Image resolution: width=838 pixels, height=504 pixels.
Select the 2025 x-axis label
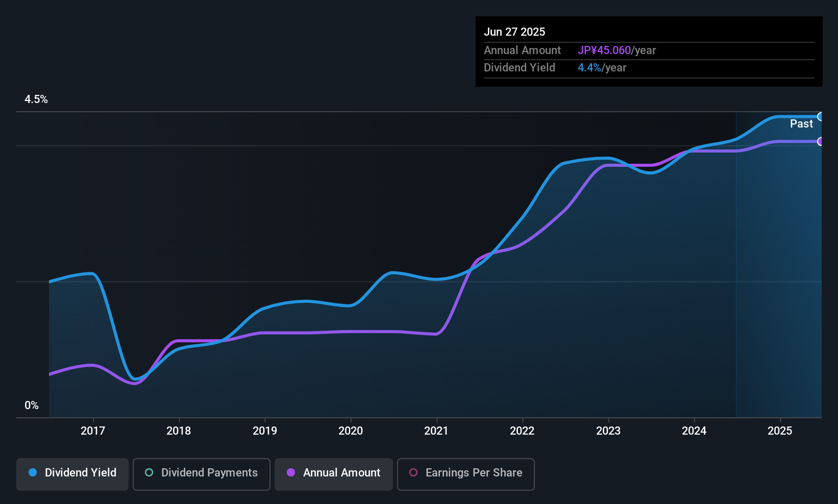pos(780,431)
